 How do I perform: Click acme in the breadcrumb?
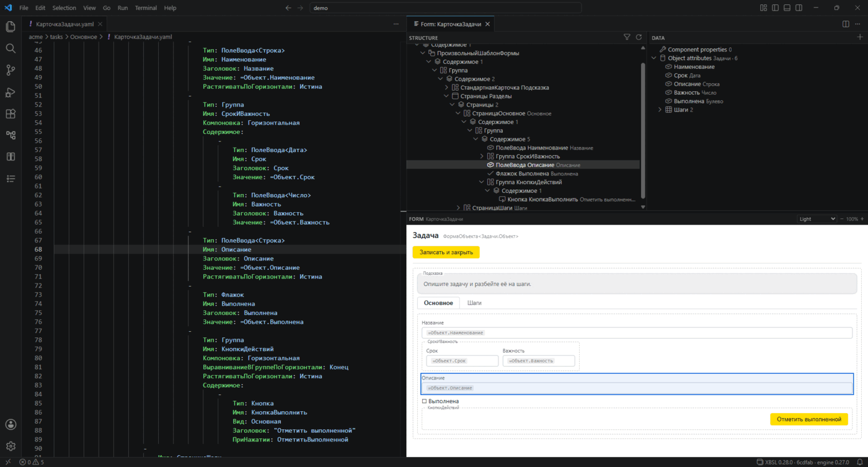coord(36,37)
